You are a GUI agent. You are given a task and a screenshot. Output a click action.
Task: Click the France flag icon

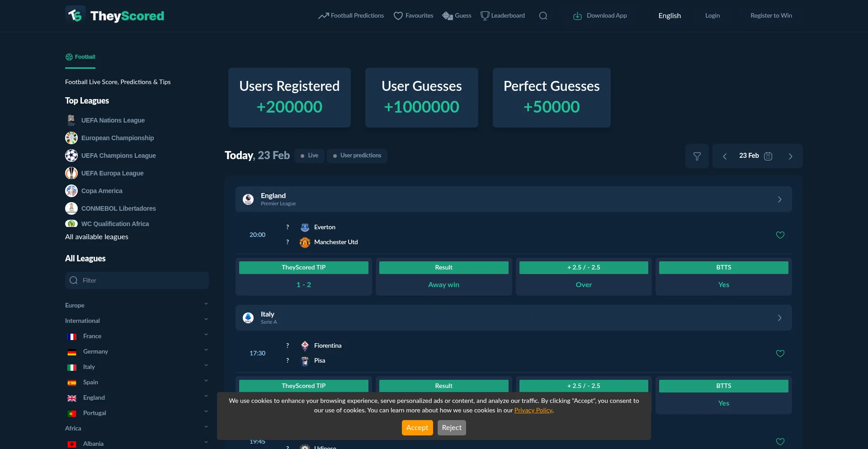72,337
